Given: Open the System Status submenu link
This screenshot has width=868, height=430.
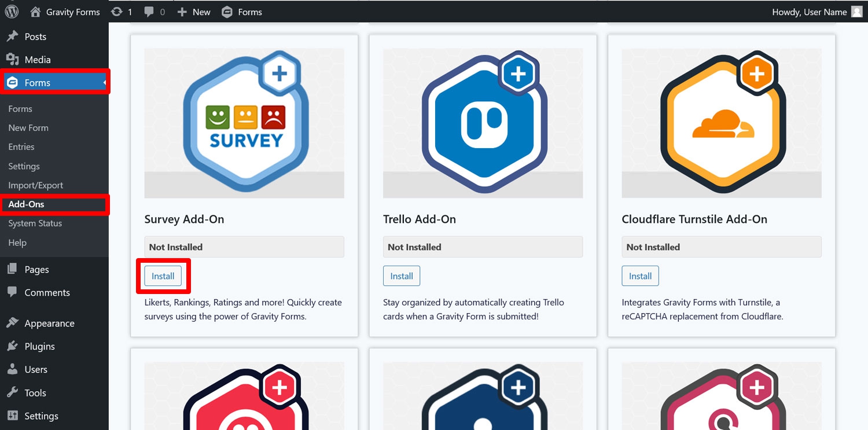Looking at the screenshot, I should click(35, 223).
